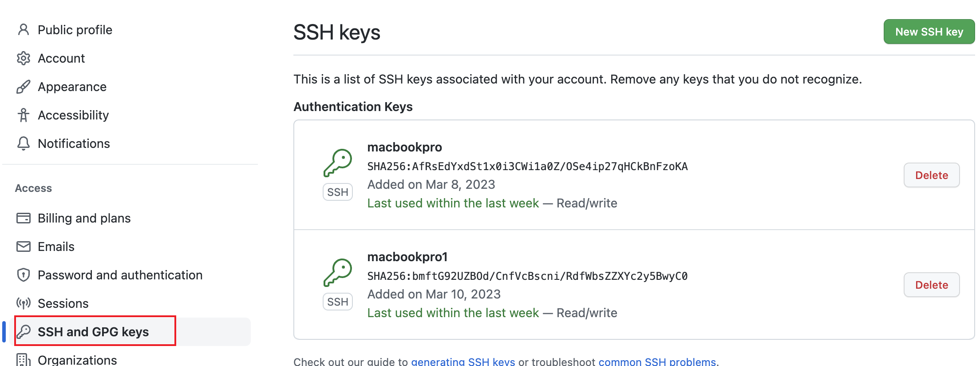Screen dimensions: 980x366
Task: Click the Account gear icon
Action: click(24, 58)
